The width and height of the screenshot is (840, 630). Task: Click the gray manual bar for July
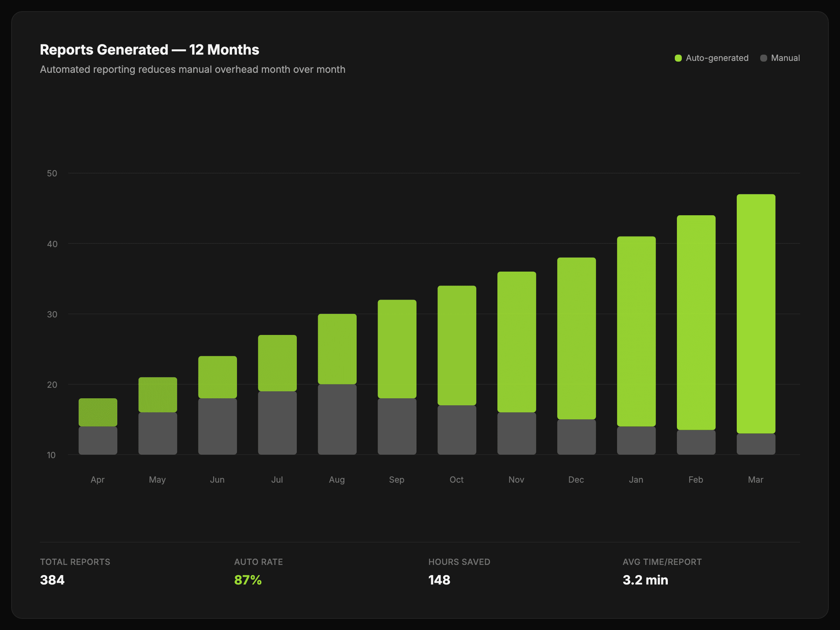click(277, 423)
